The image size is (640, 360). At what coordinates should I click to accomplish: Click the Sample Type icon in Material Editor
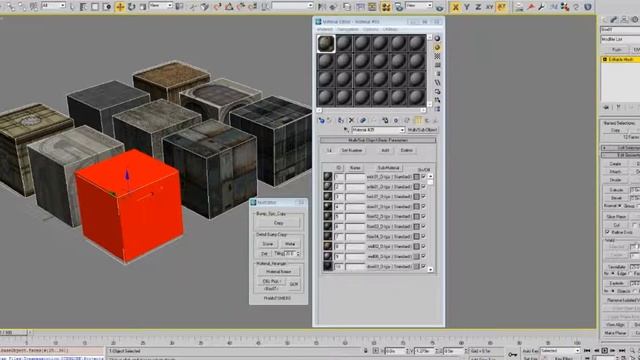tap(437, 38)
